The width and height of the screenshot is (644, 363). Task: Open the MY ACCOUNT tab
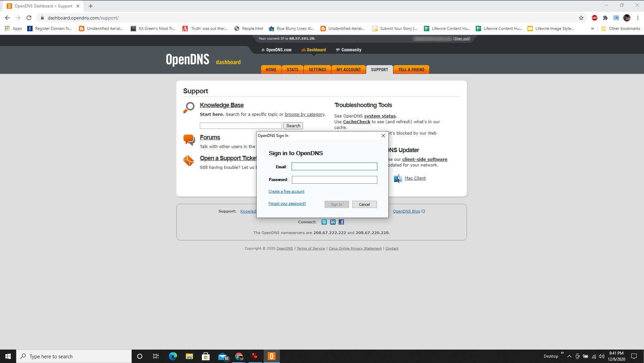pyautogui.click(x=349, y=70)
